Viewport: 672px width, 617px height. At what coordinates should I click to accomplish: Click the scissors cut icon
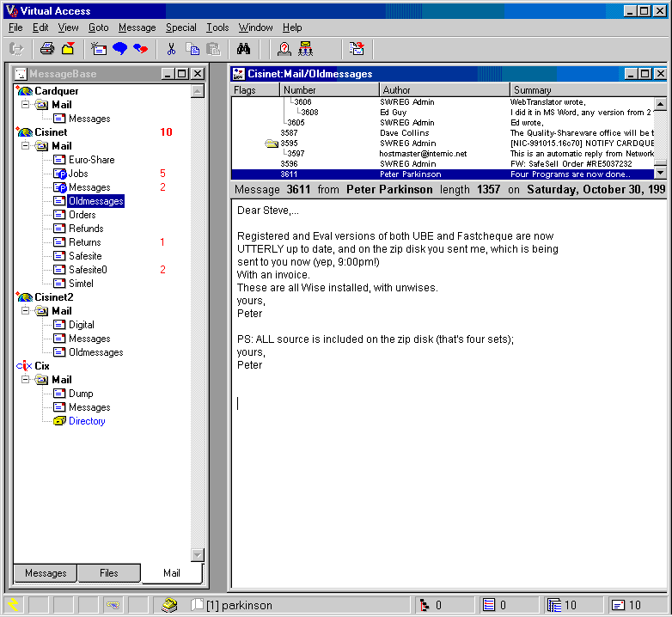tap(171, 49)
